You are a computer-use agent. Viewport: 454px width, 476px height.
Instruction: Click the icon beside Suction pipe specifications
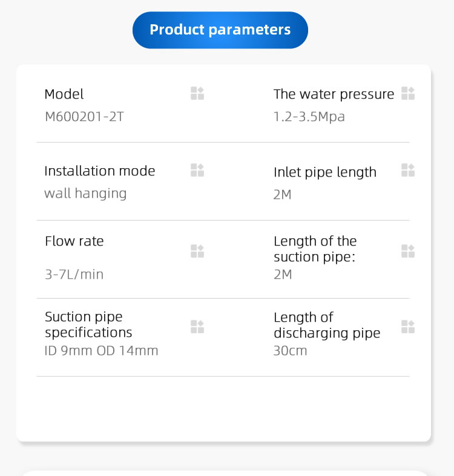pos(197,327)
